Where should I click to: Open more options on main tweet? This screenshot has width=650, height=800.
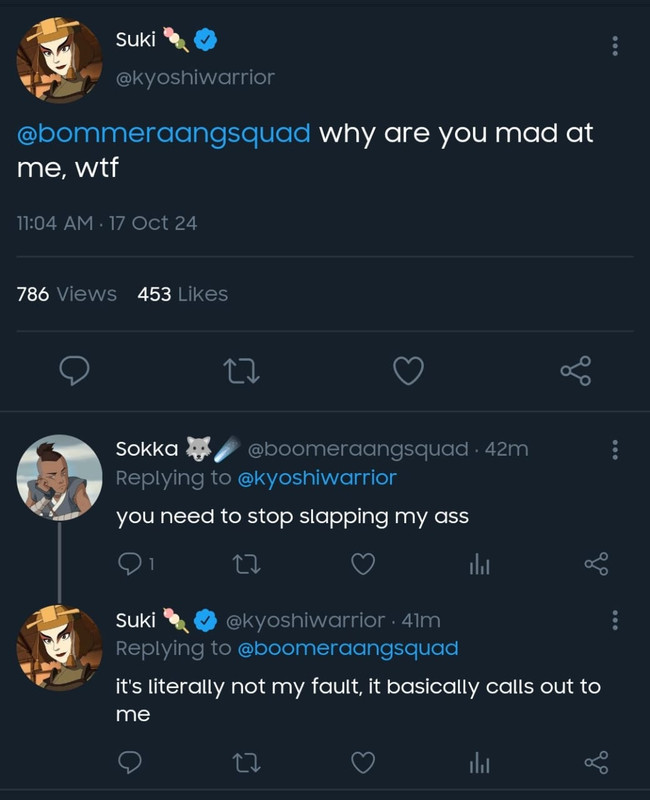click(614, 46)
